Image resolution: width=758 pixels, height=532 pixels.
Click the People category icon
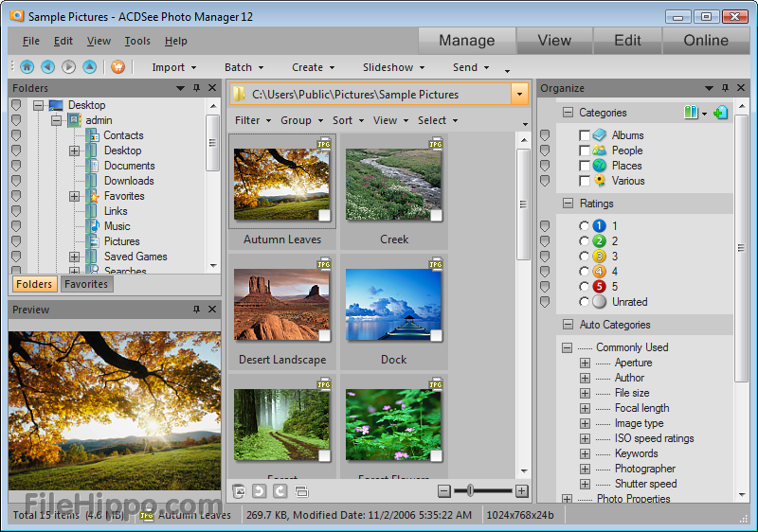coord(600,151)
